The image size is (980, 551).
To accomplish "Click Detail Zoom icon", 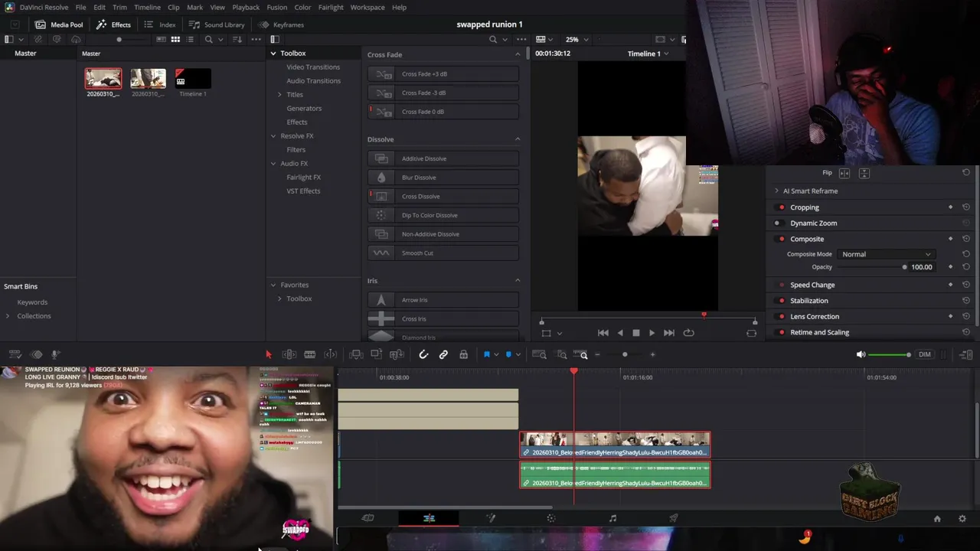I will click(561, 354).
